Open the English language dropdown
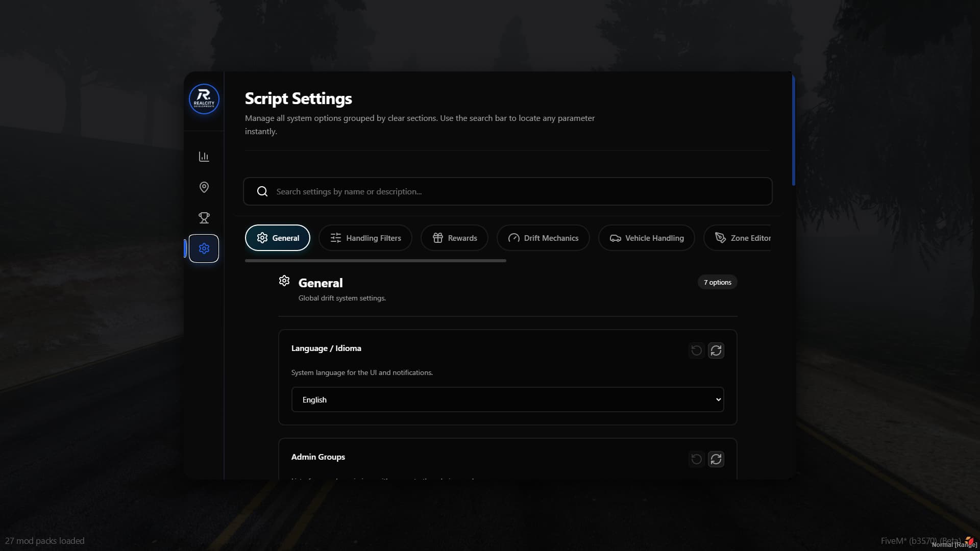 click(507, 399)
